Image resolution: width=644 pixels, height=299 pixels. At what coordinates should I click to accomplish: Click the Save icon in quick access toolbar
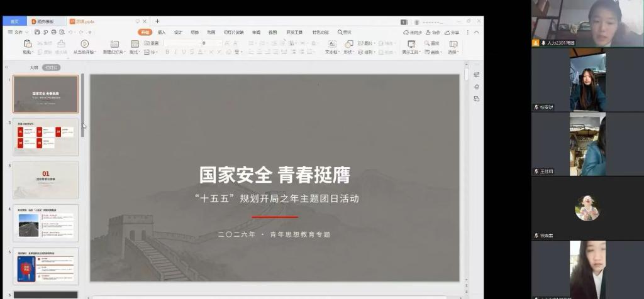(38, 32)
